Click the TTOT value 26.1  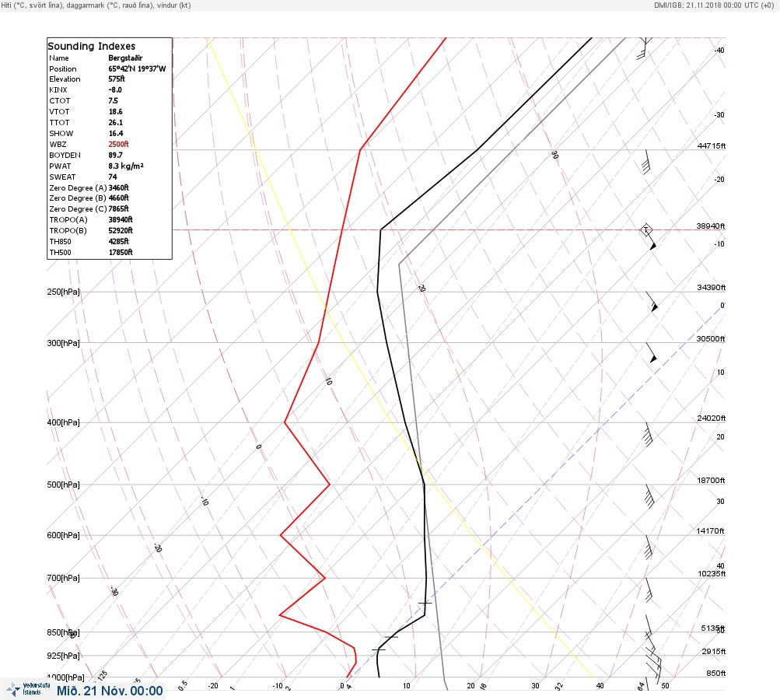(115, 122)
